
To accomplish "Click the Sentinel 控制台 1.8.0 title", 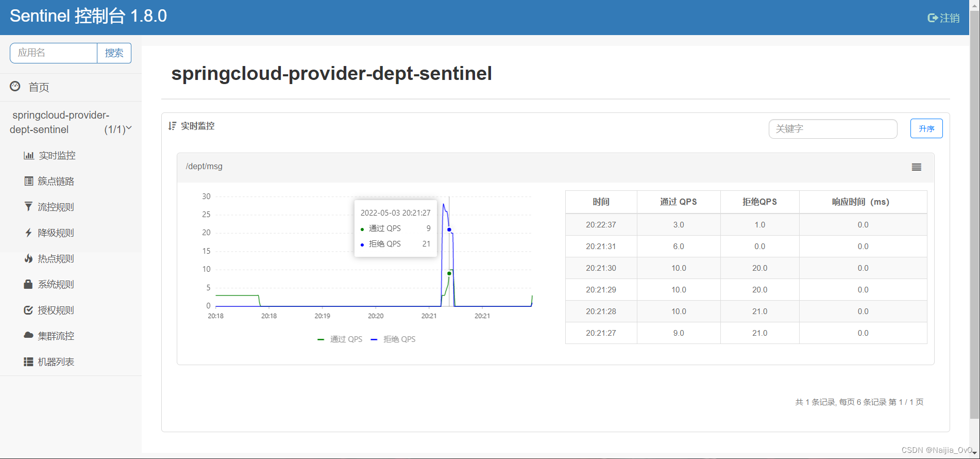I will [x=88, y=16].
